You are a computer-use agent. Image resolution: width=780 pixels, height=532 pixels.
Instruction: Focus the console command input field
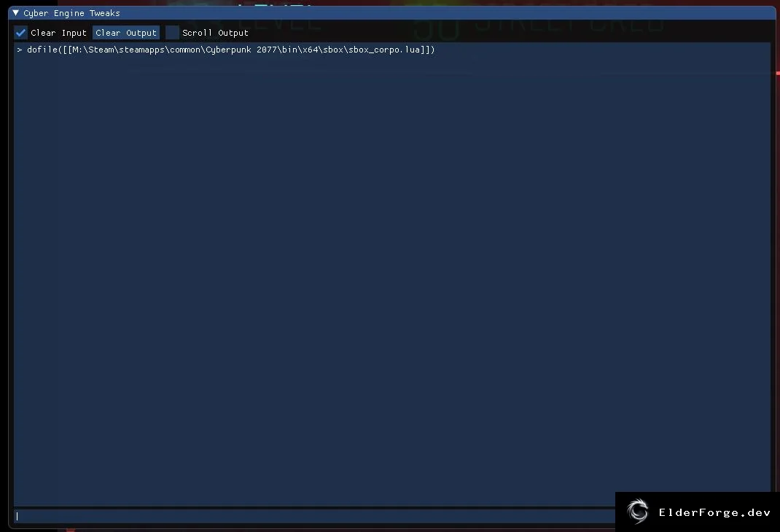(x=314, y=516)
